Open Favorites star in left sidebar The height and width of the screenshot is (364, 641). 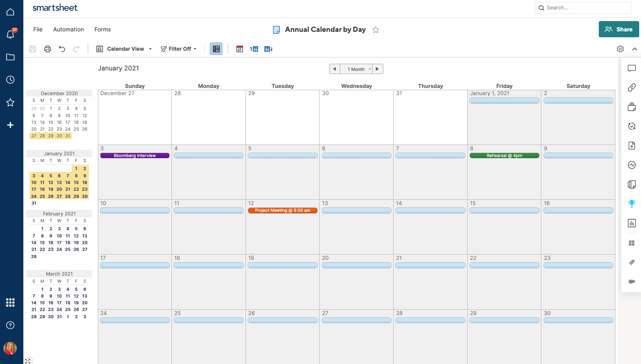[10, 102]
